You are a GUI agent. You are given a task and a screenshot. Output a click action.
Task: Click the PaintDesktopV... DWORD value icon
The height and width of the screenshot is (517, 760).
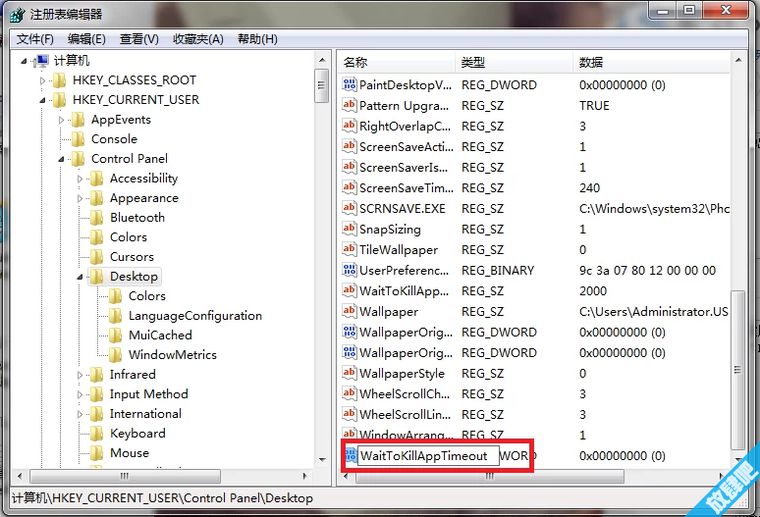click(349, 85)
